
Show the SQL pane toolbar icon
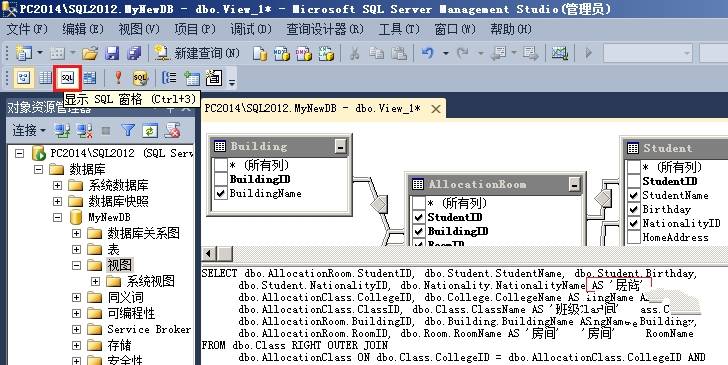pyautogui.click(x=67, y=78)
